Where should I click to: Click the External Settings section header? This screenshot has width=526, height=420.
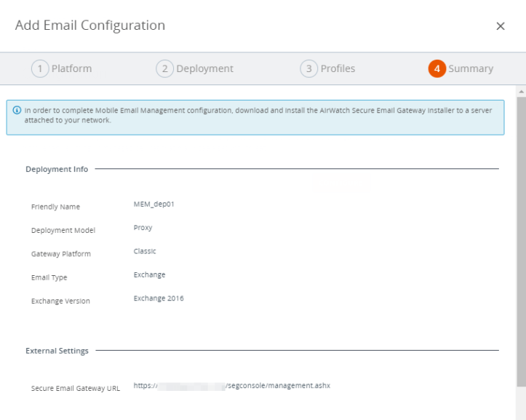57,351
